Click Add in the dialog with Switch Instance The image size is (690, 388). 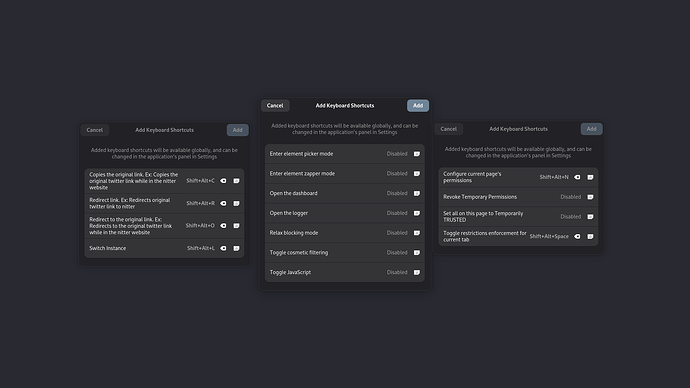point(238,130)
